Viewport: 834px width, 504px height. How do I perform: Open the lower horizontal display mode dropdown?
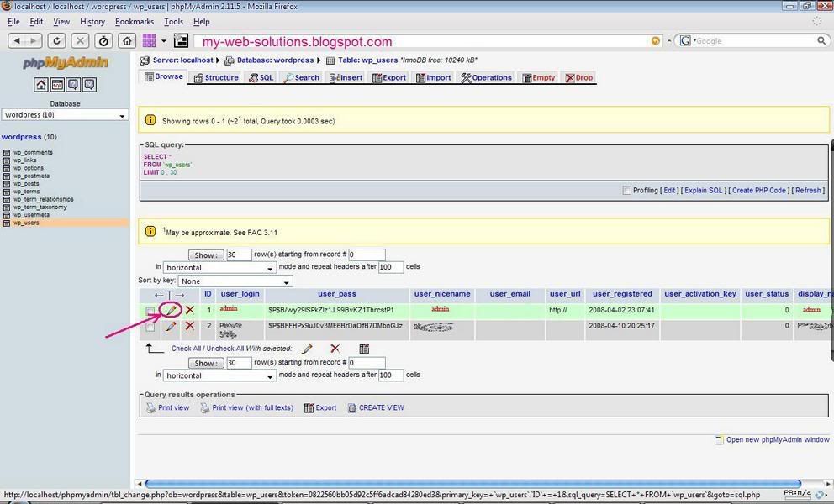219,375
